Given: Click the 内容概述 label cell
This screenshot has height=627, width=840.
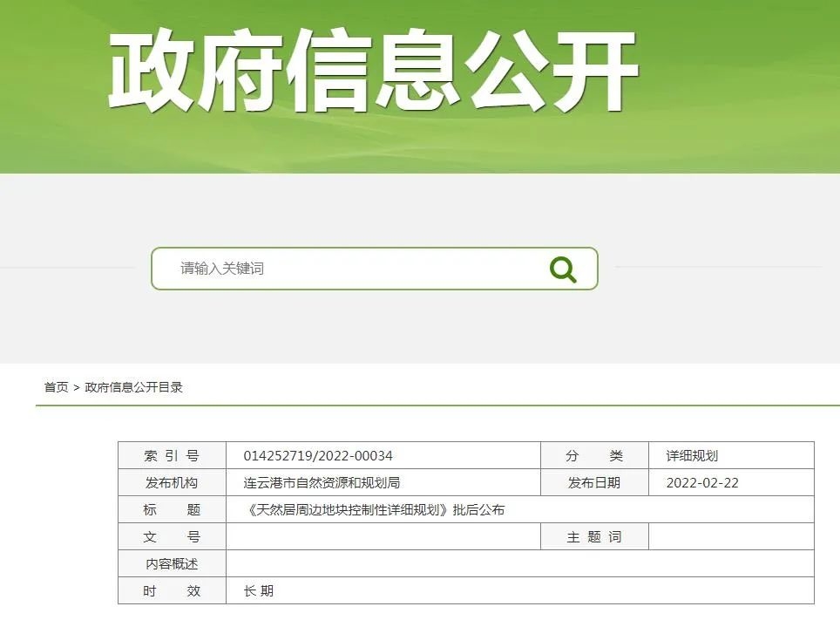Looking at the screenshot, I should click(x=172, y=563).
